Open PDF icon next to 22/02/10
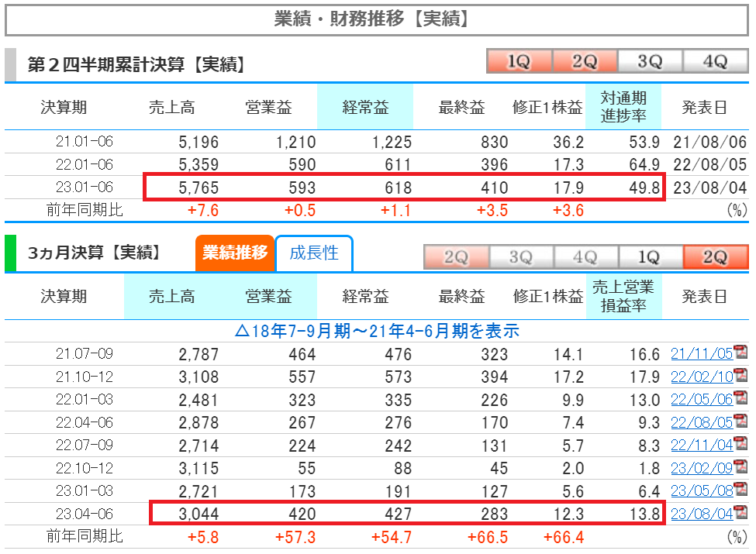Image resolution: width=756 pixels, height=554 pixels. coord(740,375)
